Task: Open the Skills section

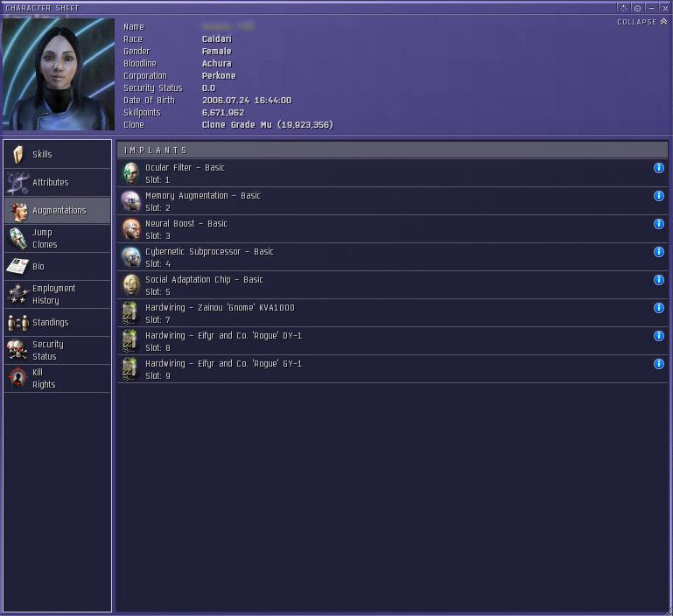Action: pos(57,155)
